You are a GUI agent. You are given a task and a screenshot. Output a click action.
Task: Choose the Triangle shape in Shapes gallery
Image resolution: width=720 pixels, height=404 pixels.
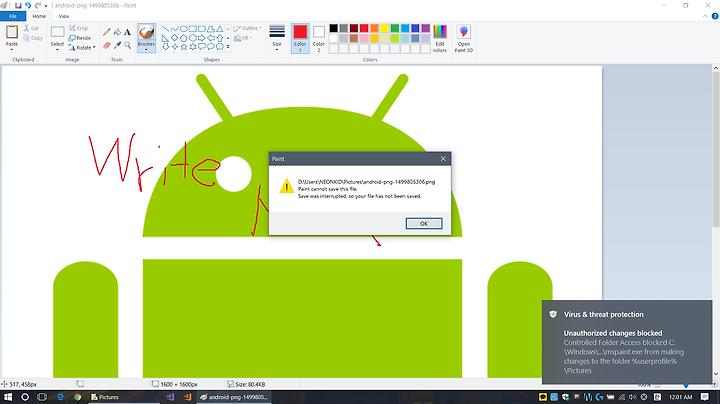tap(220, 29)
